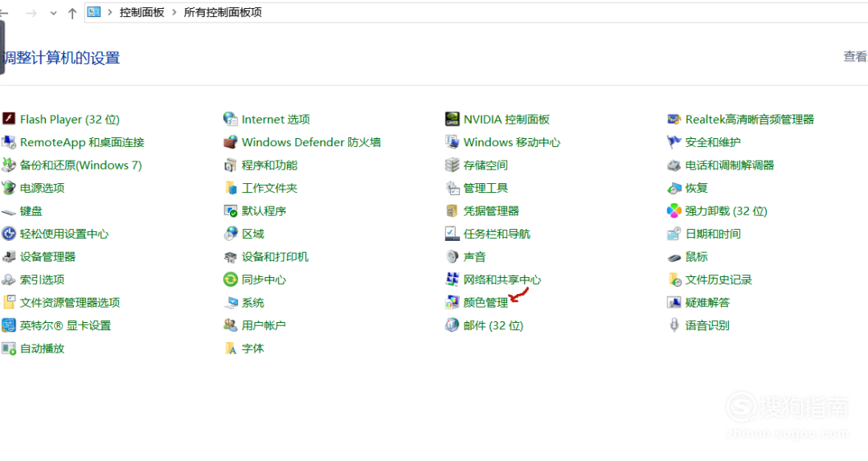
Task: Click the 恢复 link
Action: pyautogui.click(x=696, y=188)
